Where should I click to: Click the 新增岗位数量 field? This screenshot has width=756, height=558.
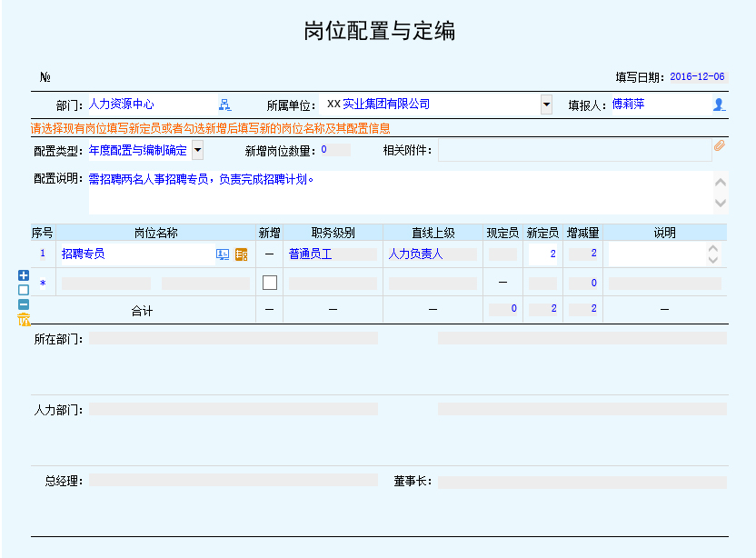click(x=335, y=150)
